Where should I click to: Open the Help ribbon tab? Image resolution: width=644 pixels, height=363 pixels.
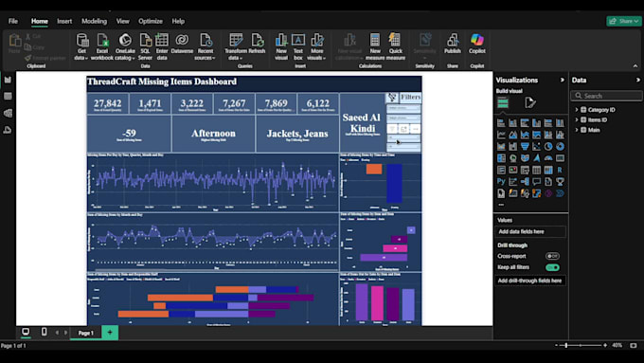[178, 21]
